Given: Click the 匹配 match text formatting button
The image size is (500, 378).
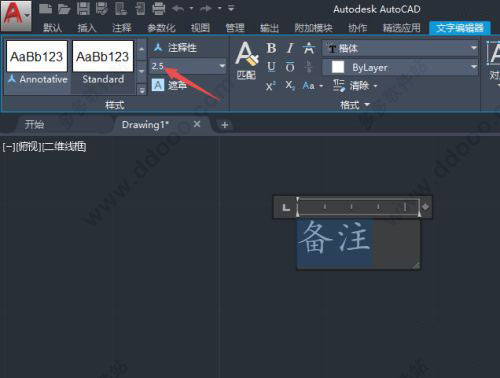Looking at the screenshot, I should 246,60.
